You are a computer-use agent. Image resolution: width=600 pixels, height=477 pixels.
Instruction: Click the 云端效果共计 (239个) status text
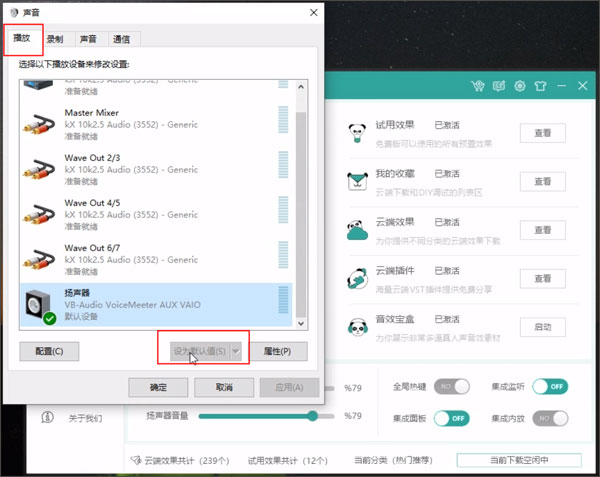click(187, 460)
